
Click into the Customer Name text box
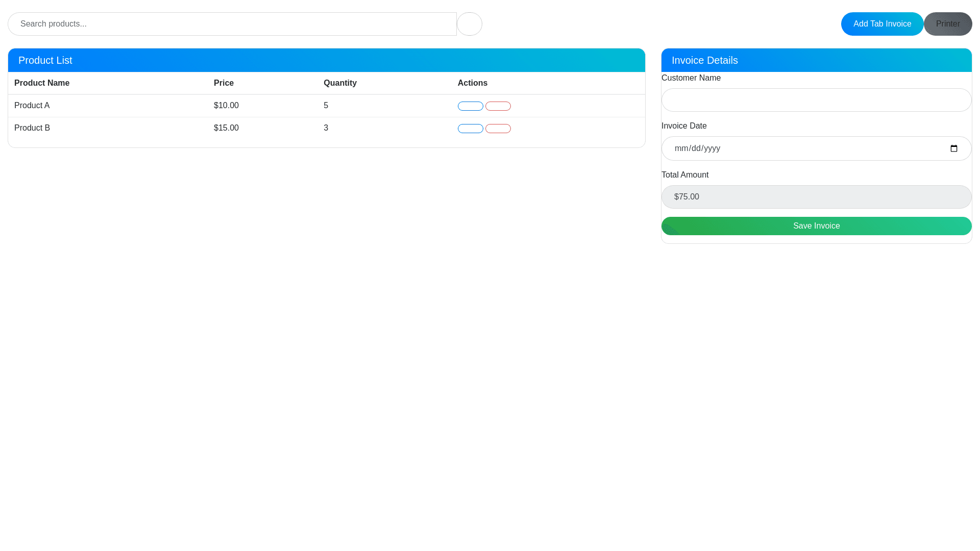(816, 100)
